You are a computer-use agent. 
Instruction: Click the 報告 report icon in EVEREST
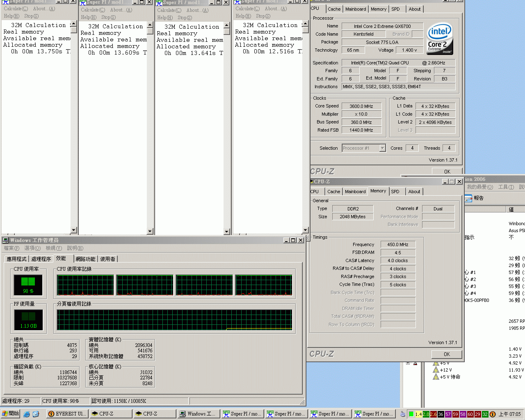[468, 199]
